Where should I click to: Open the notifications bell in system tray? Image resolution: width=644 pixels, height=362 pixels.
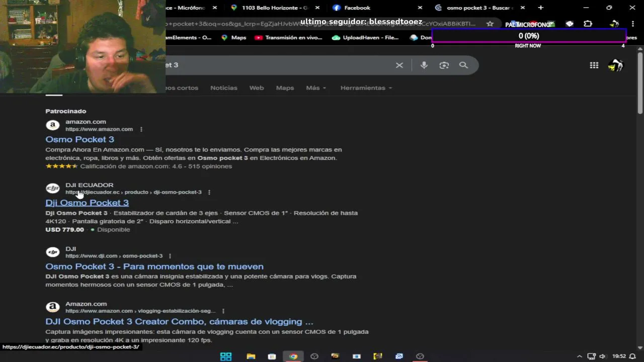click(632, 356)
